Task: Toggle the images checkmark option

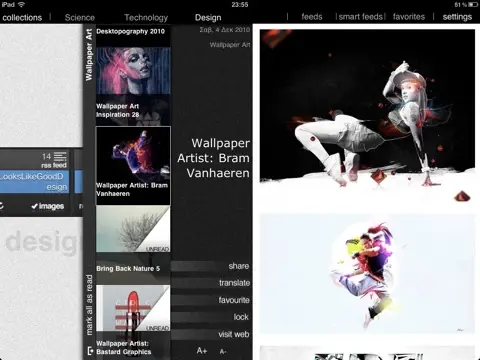Action: [48, 206]
